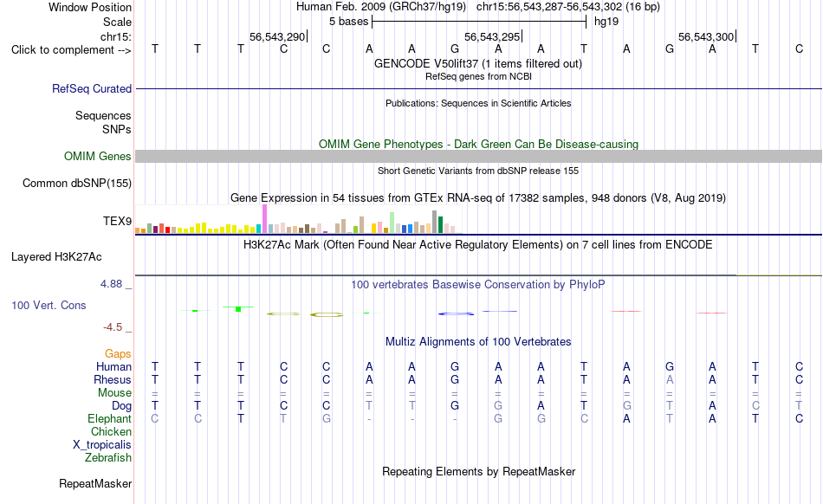Image resolution: width=823 pixels, height=504 pixels.
Task: Click the 56,543,300 position marker
Action: 706,36
